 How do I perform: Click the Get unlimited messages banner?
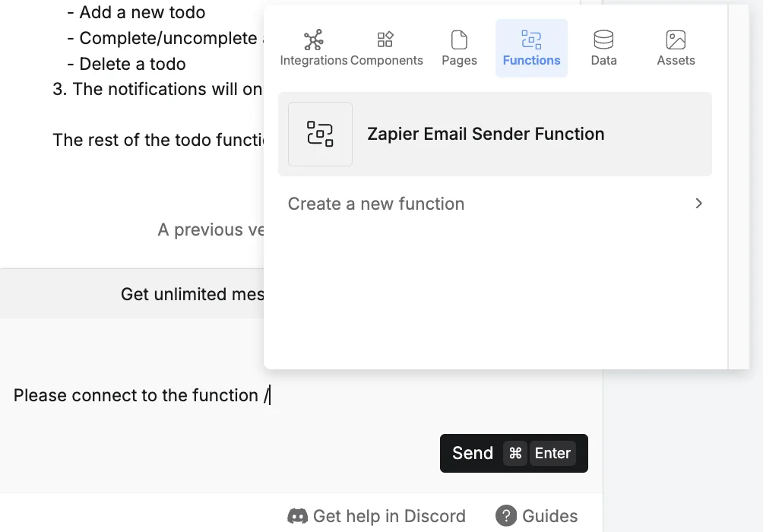pyautogui.click(x=132, y=294)
